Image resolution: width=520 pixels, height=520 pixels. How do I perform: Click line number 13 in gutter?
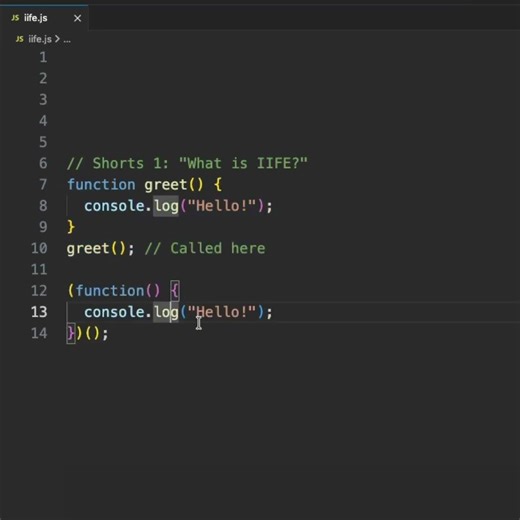point(39,312)
